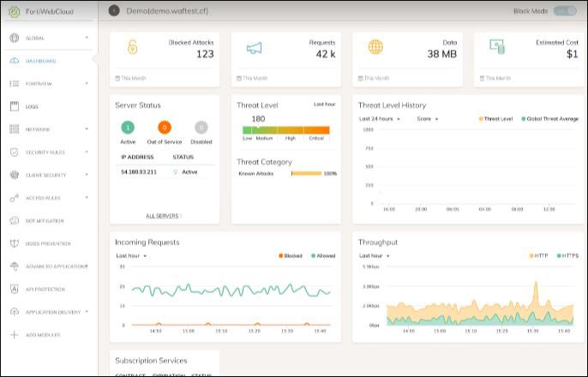The height and width of the screenshot is (377, 588).
Task: Click the IP address 54.180.93.211
Action: coord(139,172)
